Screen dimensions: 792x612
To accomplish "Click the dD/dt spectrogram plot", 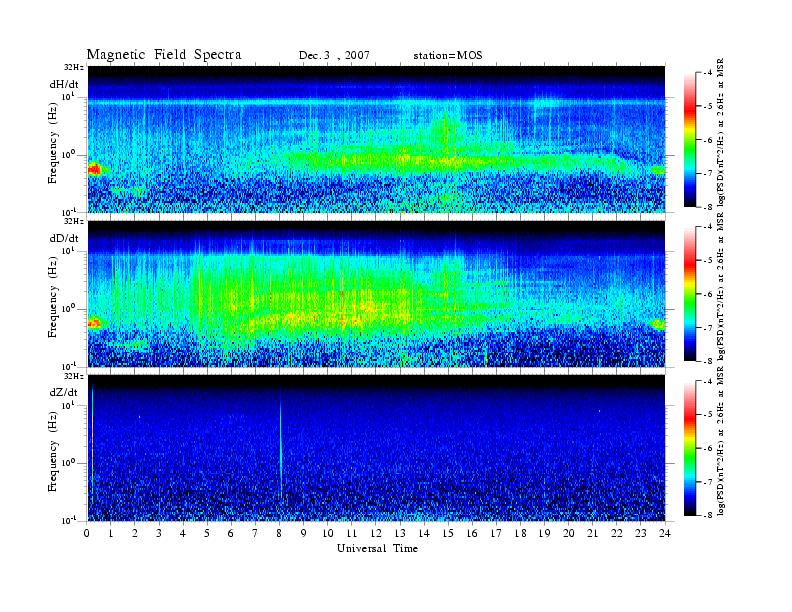I will point(376,293).
